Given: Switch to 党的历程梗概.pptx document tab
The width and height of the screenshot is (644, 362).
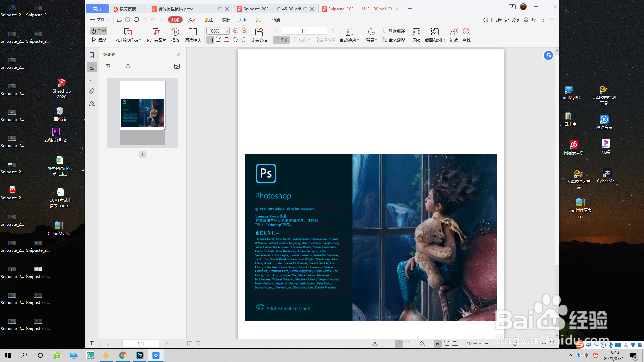Looking at the screenshot, I should click(x=191, y=9).
